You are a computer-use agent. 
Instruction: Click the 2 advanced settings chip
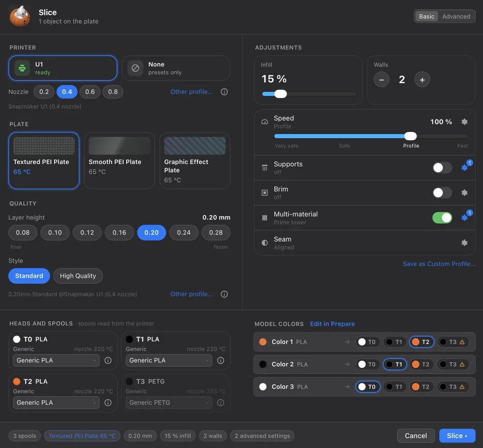tap(262, 436)
